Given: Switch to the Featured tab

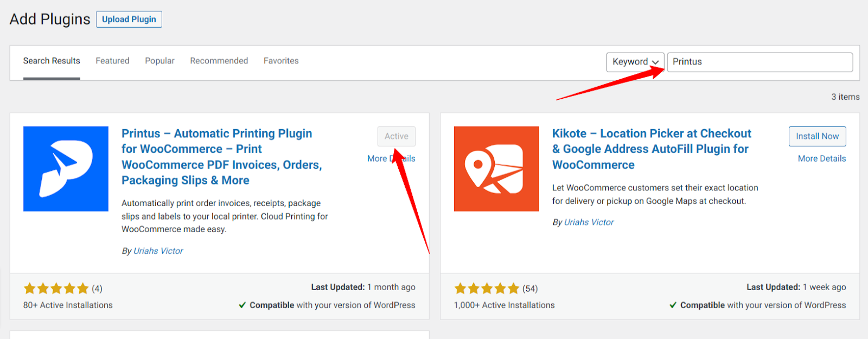Looking at the screenshot, I should point(112,61).
